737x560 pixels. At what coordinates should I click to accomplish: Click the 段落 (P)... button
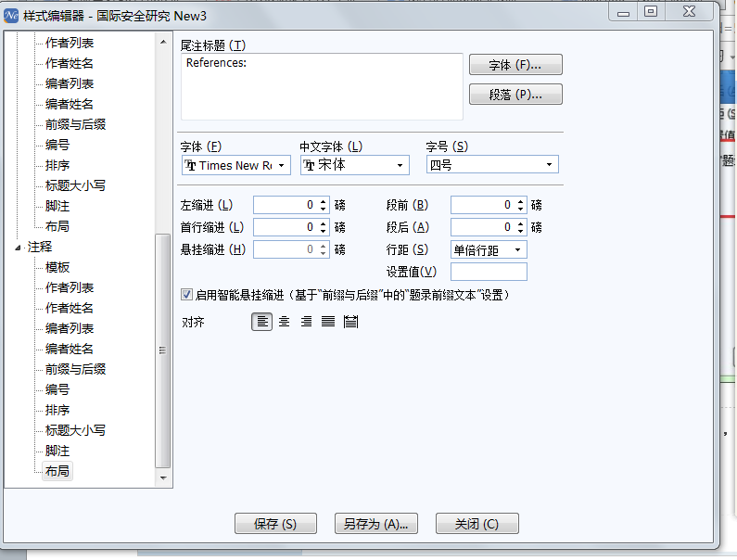(x=515, y=95)
